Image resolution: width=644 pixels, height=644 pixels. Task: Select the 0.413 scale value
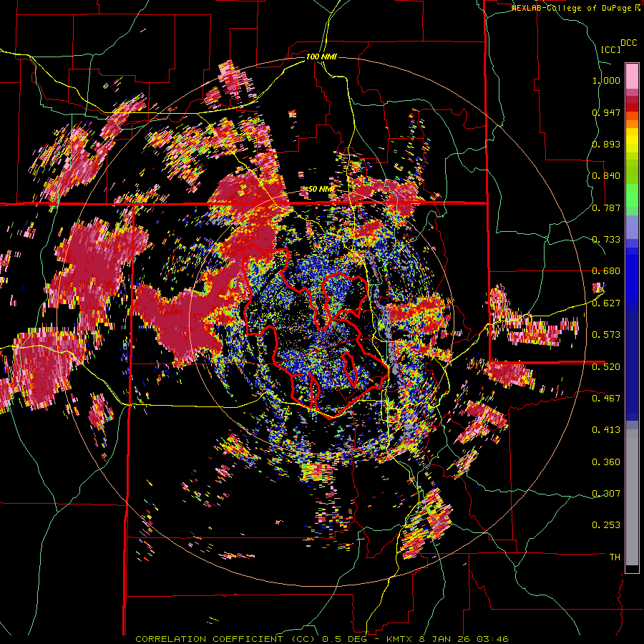coord(606,430)
